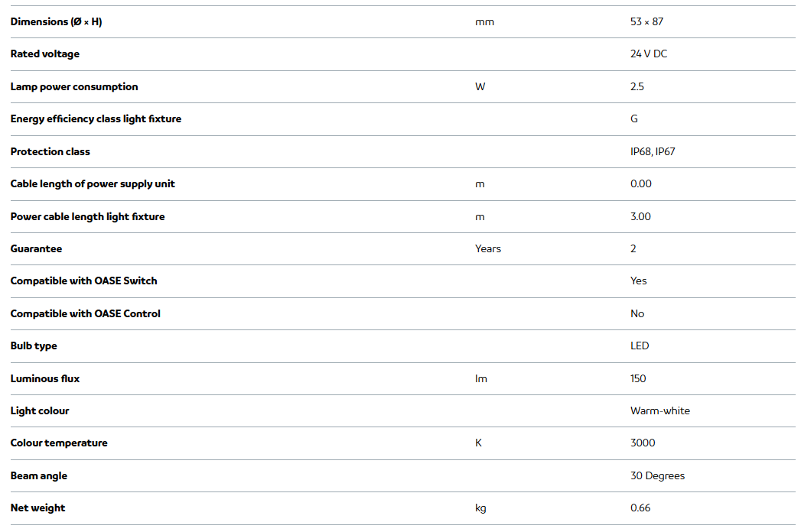
Task: Click the Guarantee row label
Action: tap(36, 249)
